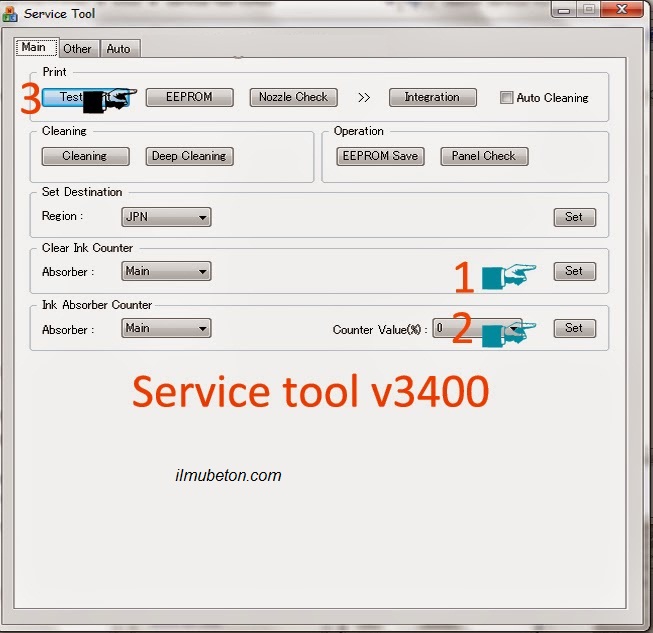This screenshot has width=653, height=633.
Task: Click the 'Counter Value(%) :' label
Action: pyautogui.click(x=380, y=330)
